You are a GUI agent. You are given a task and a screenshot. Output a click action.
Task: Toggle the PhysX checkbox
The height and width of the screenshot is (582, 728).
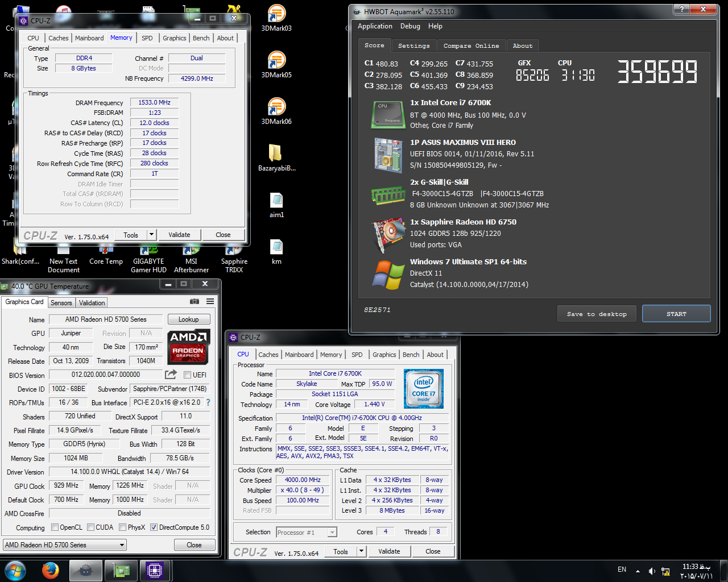(x=123, y=527)
